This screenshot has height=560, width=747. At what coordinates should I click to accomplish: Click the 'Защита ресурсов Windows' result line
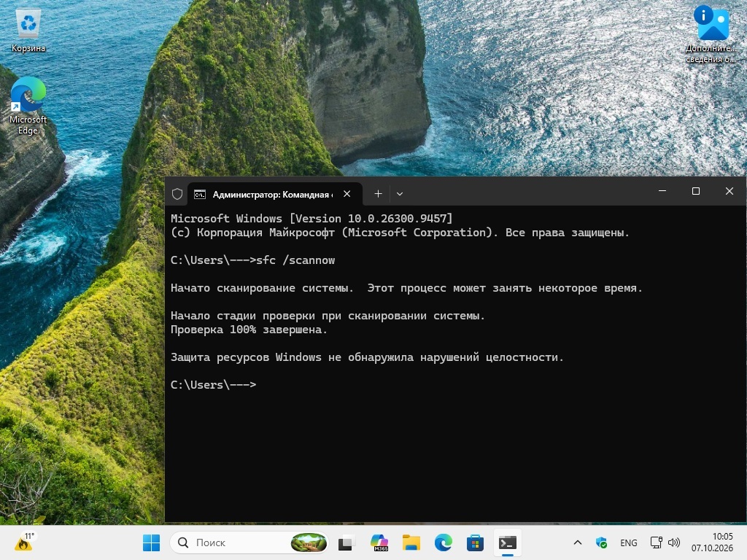coord(368,357)
